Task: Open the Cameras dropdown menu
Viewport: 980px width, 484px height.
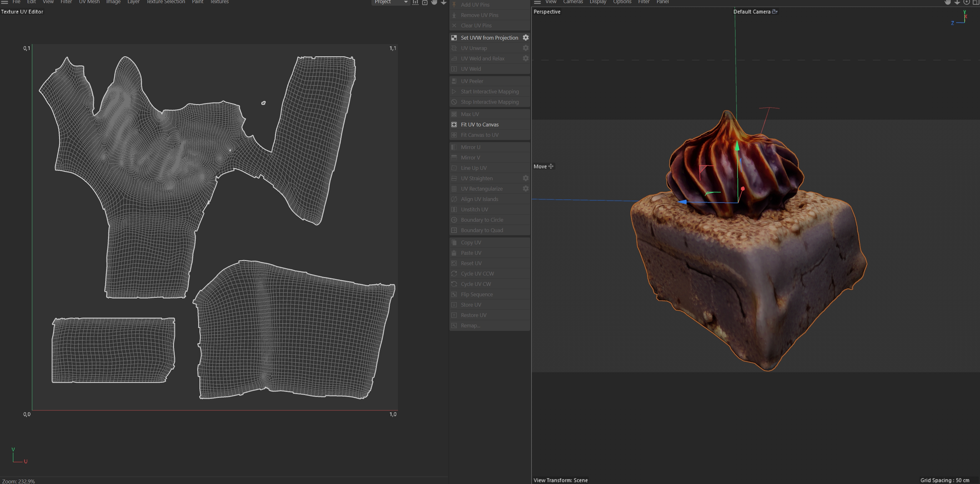Action: (573, 2)
